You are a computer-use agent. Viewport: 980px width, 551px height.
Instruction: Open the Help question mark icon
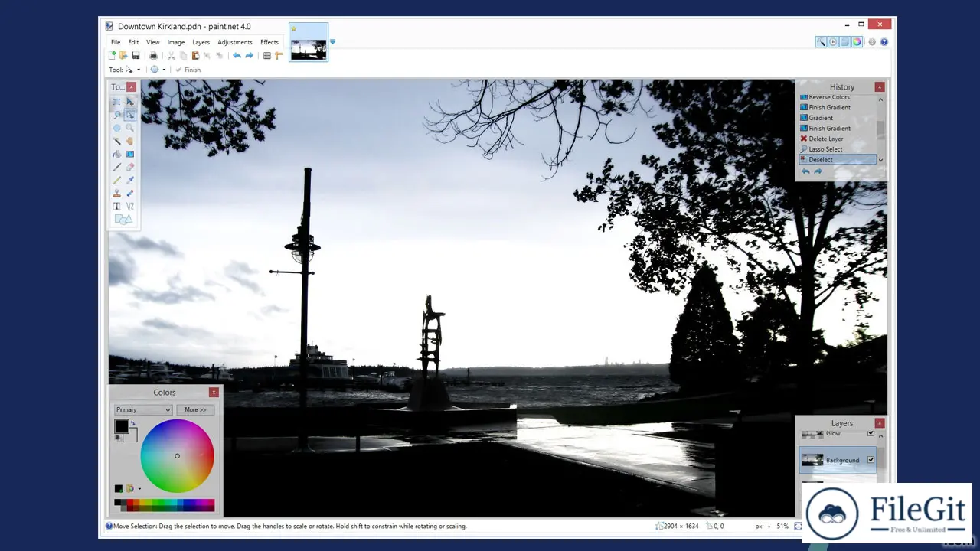[x=884, y=41]
